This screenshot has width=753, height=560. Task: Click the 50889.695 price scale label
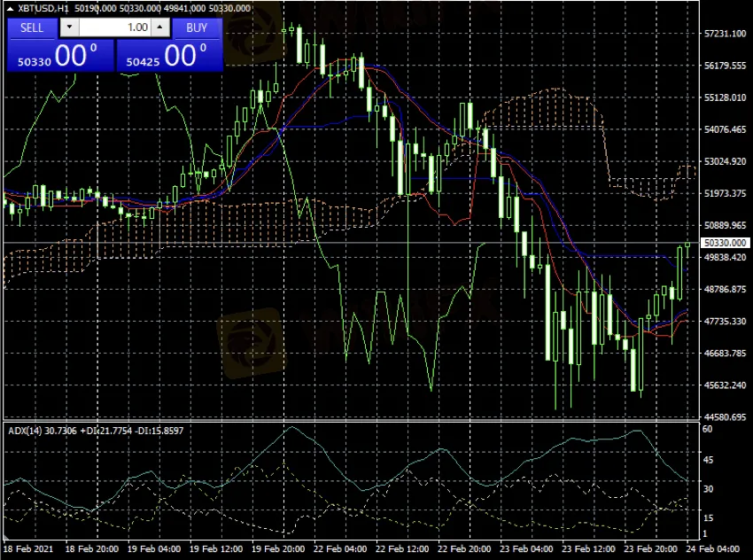point(726,225)
